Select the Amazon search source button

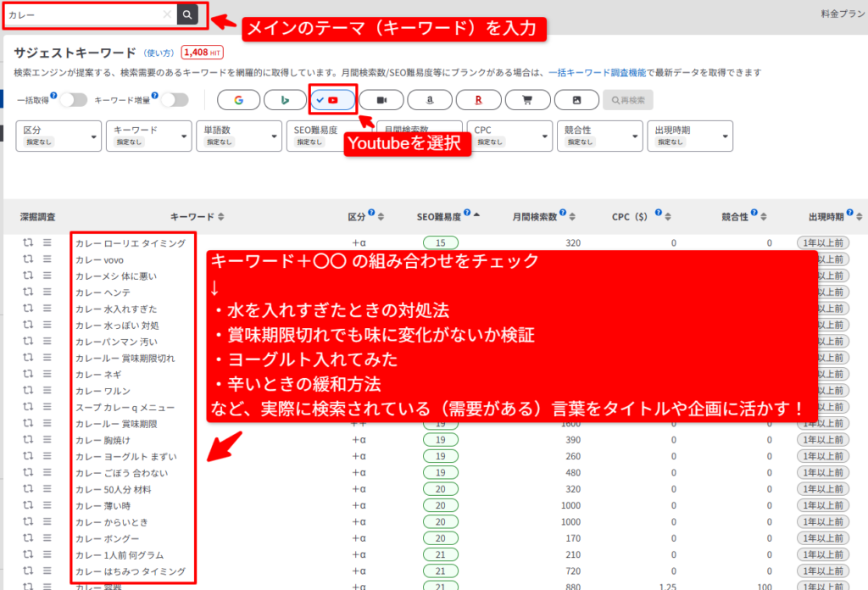click(x=430, y=100)
